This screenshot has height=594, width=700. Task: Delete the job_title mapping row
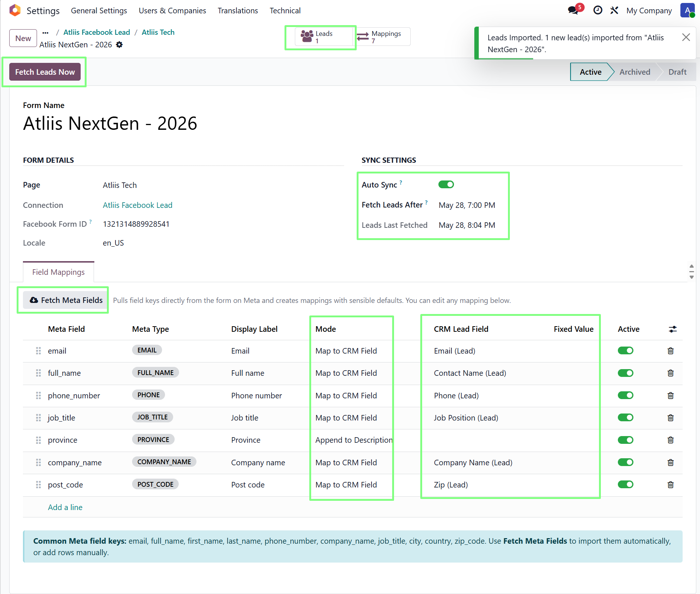(x=670, y=418)
